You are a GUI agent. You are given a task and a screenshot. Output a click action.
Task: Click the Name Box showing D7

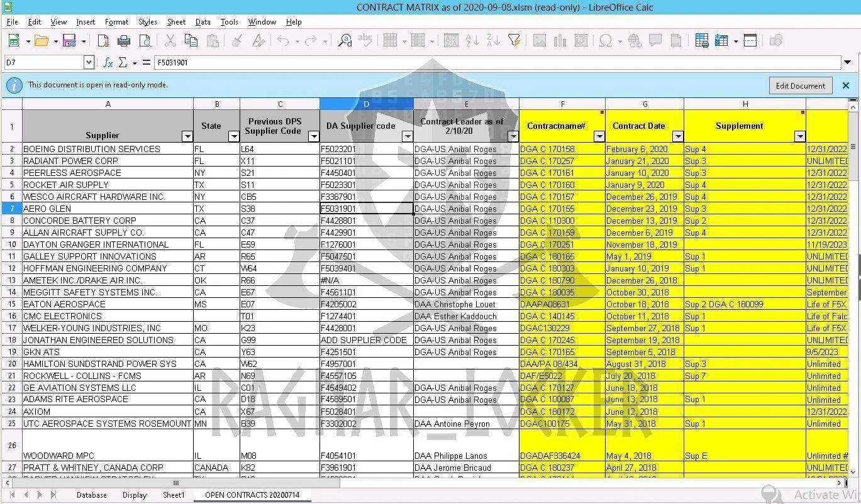[44, 62]
